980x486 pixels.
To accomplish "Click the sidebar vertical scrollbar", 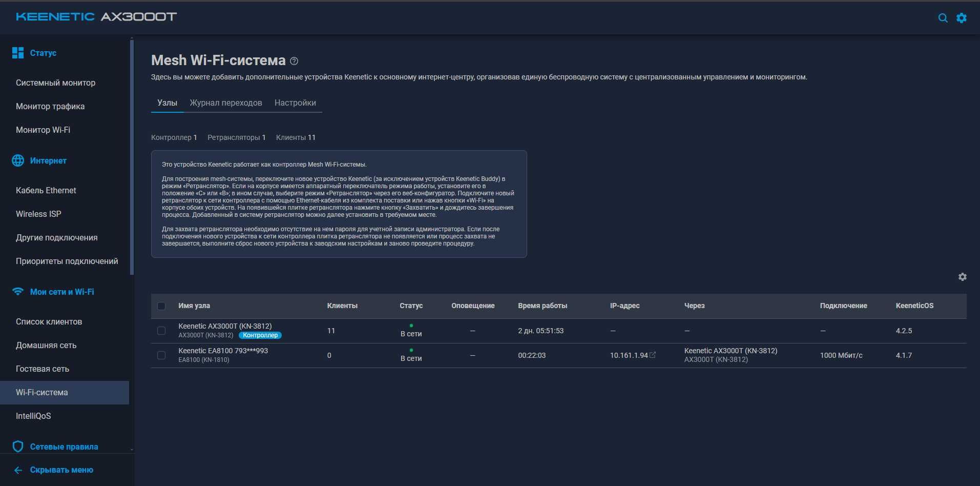I will (x=132, y=157).
